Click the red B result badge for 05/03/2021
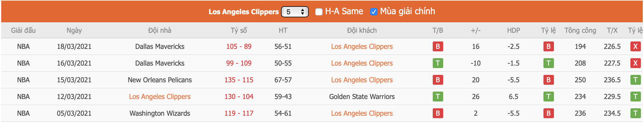644x125 pixels. pos(438,113)
